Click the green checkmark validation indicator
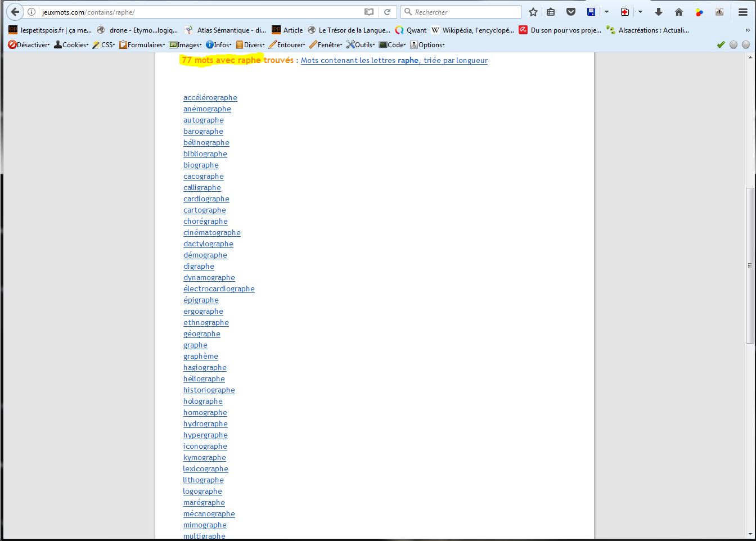Image resolution: width=756 pixels, height=541 pixels. [721, 44]
